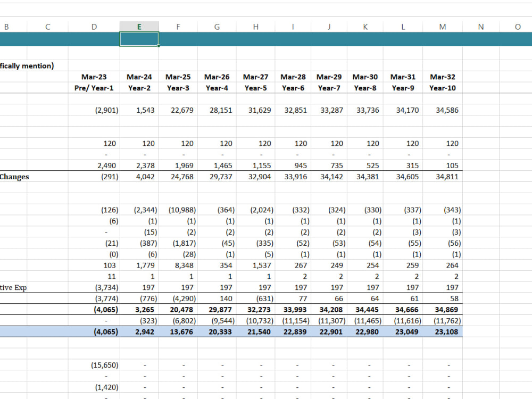Click the highlighted cell showing 23,108
This screenshot has height=399, width=532.
(443, 332)
